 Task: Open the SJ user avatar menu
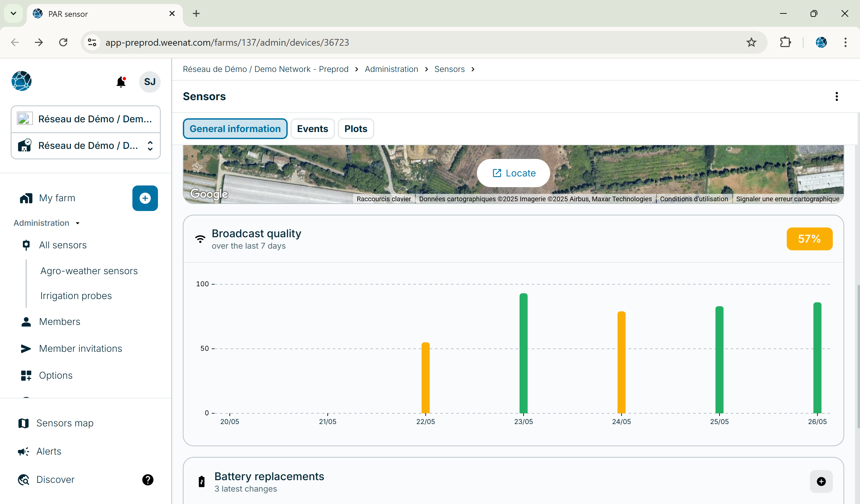coord(150,82)
